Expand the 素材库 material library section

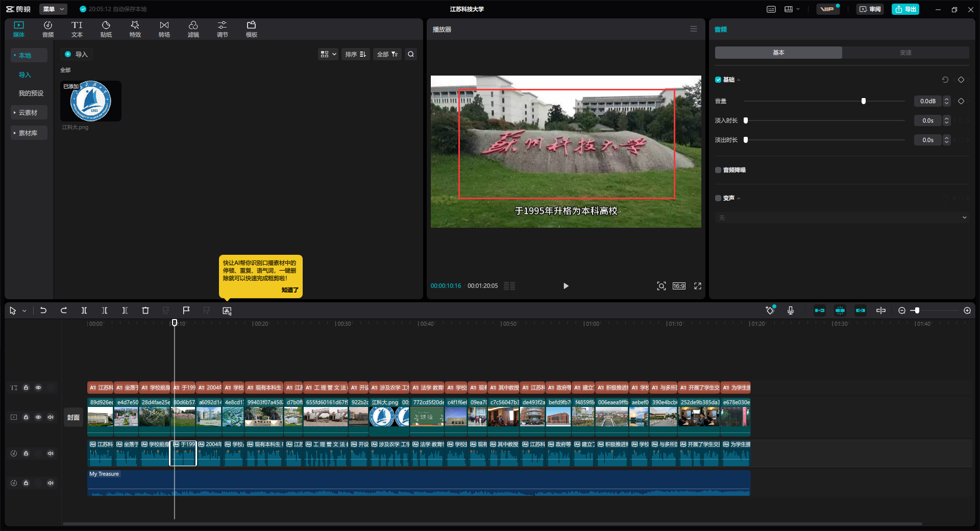point(29,133)
